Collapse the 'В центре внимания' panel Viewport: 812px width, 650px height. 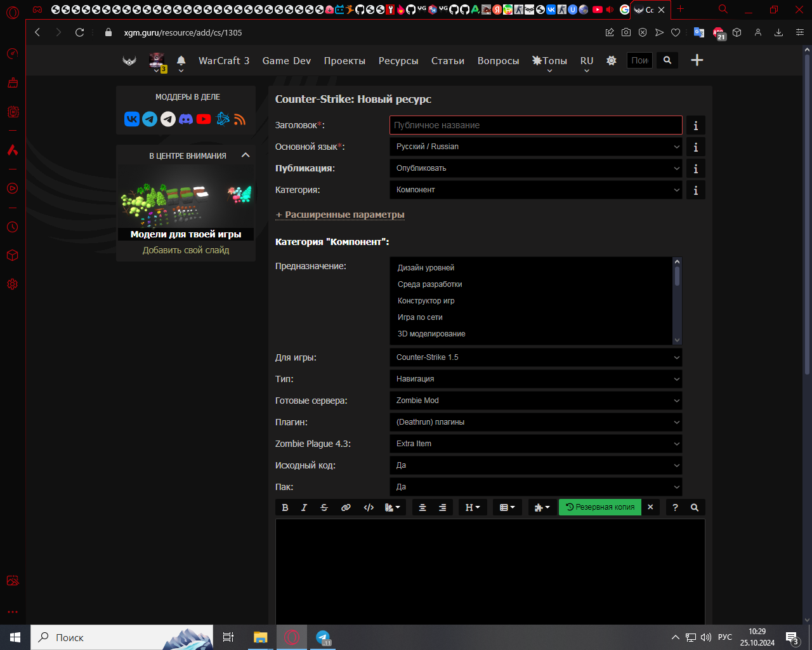click(x=246, y=156)
